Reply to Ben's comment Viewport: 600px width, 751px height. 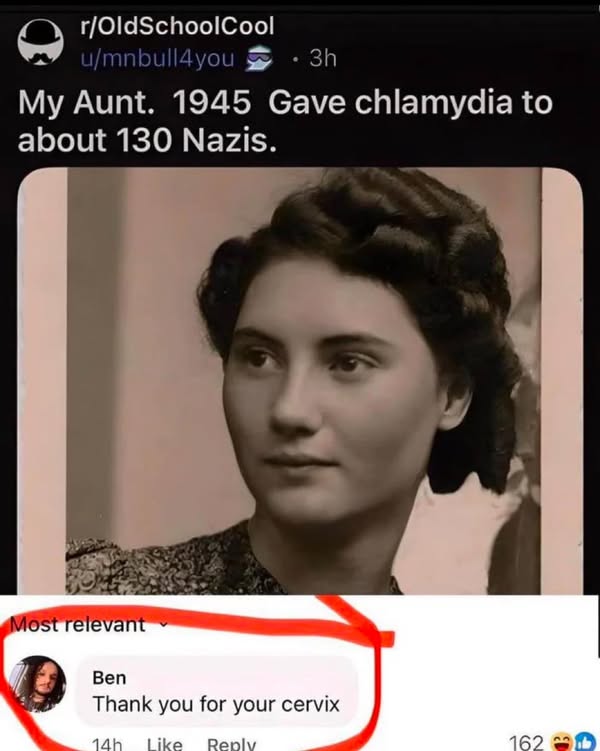(231, 744)
